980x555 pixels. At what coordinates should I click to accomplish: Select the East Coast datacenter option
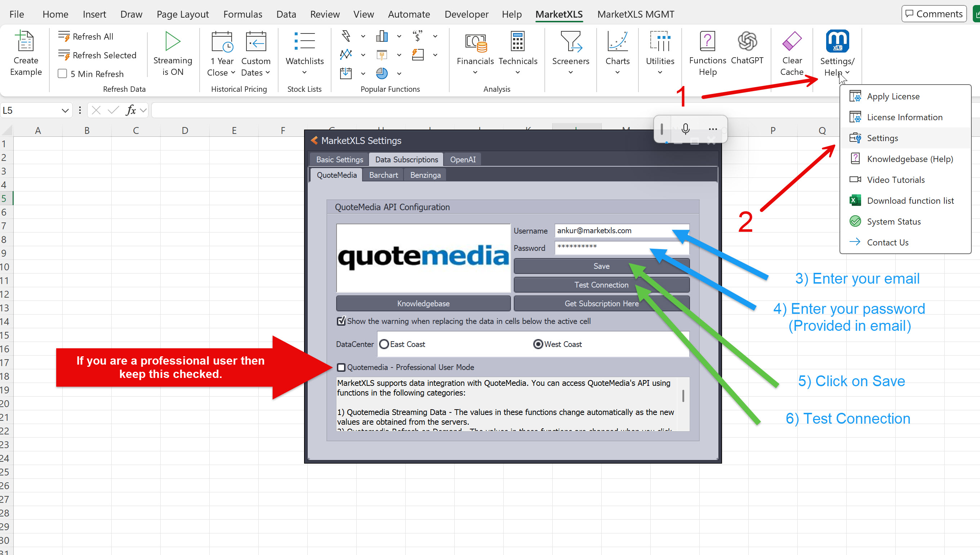click(384, 344)
